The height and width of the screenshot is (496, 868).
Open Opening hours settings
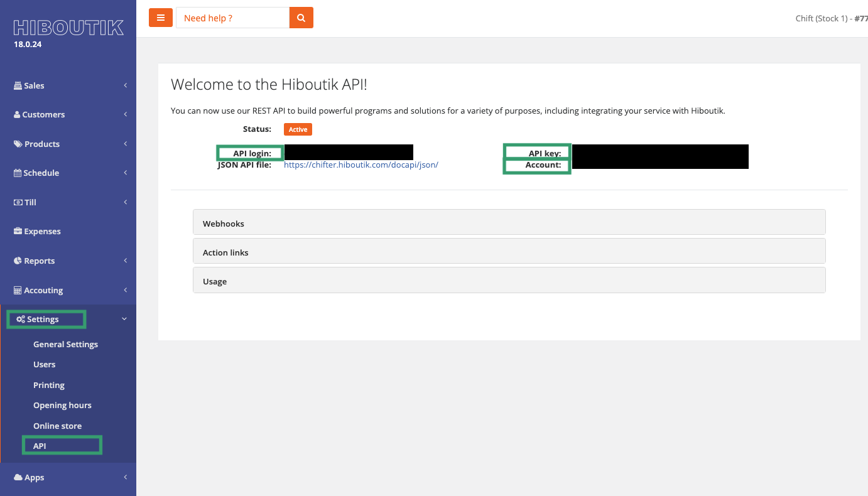pyautogui.click(x=62, y=405)
